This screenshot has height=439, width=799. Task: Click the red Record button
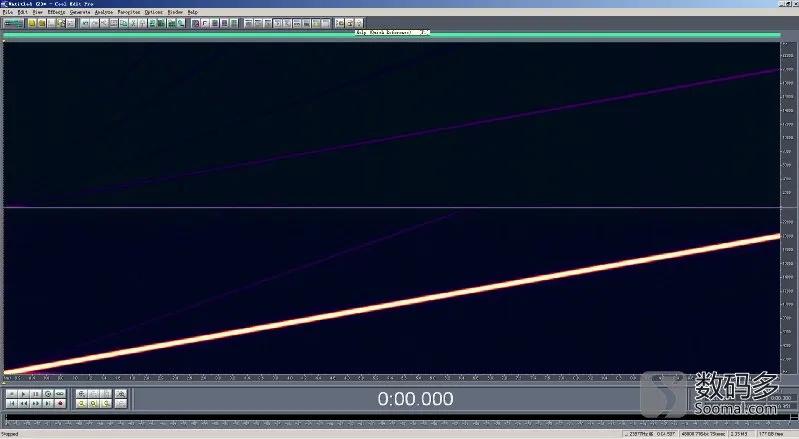click(x=60, y=403)
